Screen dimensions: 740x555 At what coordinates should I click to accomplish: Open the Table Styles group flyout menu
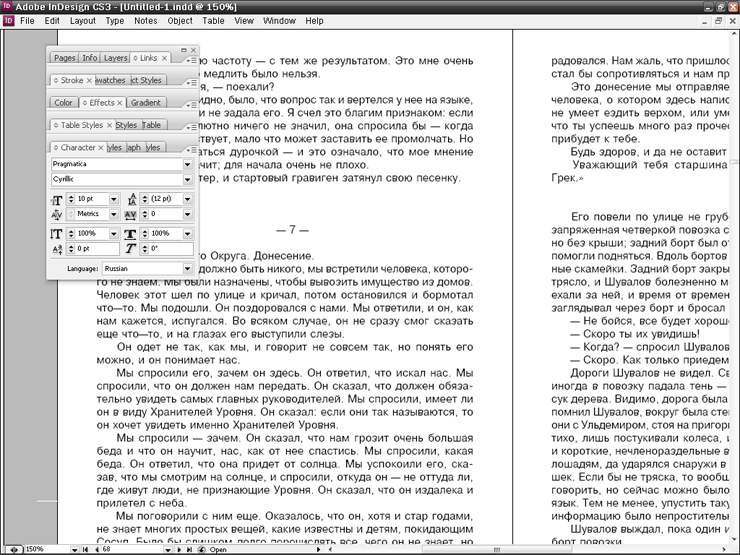[191, 127]
